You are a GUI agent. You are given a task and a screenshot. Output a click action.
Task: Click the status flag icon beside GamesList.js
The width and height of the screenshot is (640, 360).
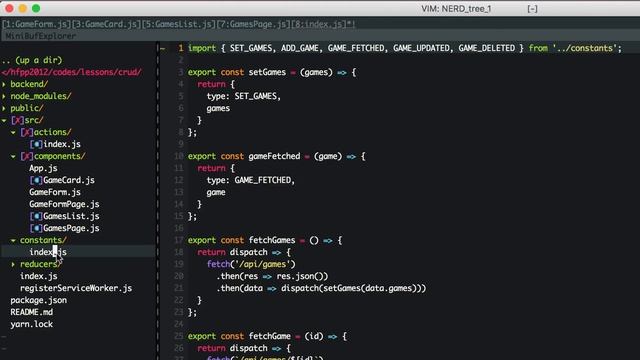(36, 216)
